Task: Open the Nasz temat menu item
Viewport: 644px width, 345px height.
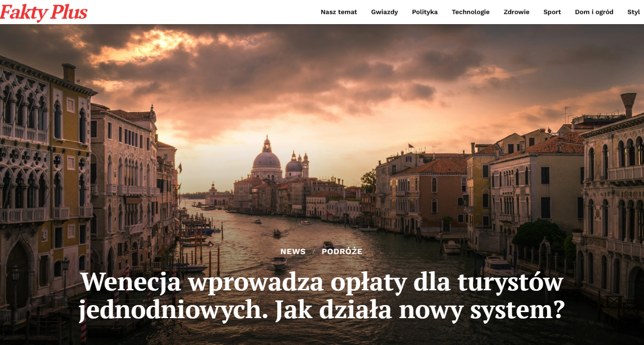Action: [338, 12]
